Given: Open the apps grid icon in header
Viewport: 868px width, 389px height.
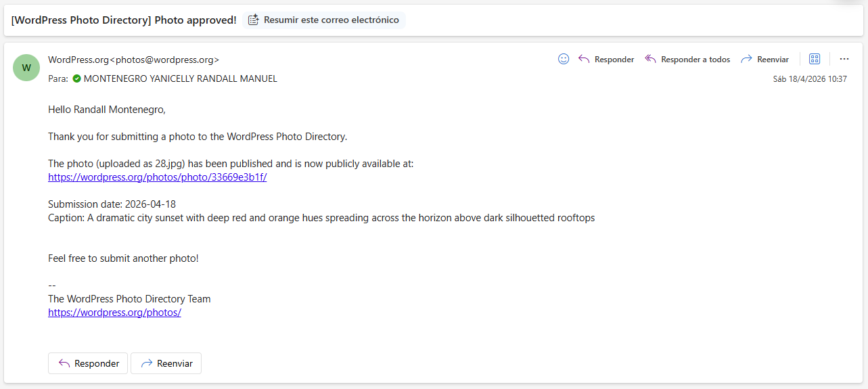Looking at the screenshot, I should (x=815, y=59).
